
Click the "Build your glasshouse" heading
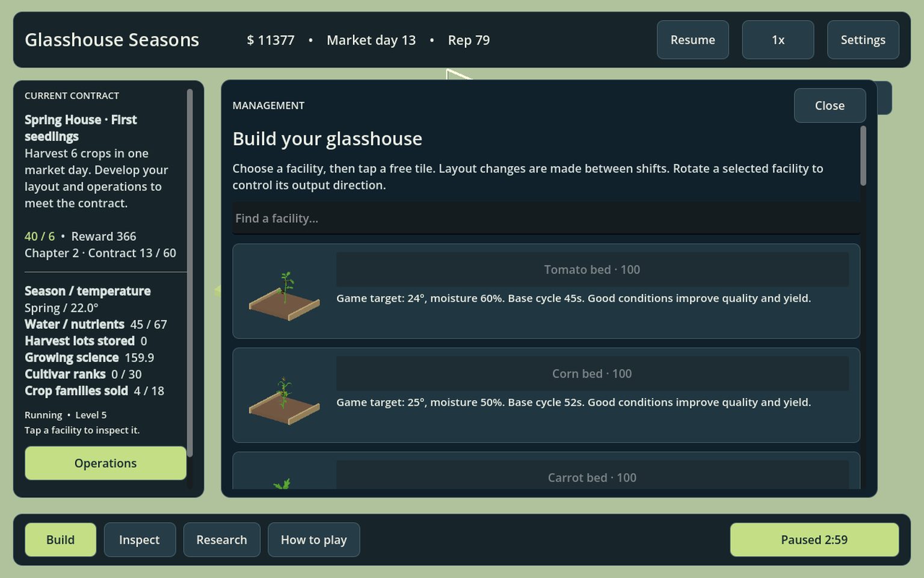(327, 139)
